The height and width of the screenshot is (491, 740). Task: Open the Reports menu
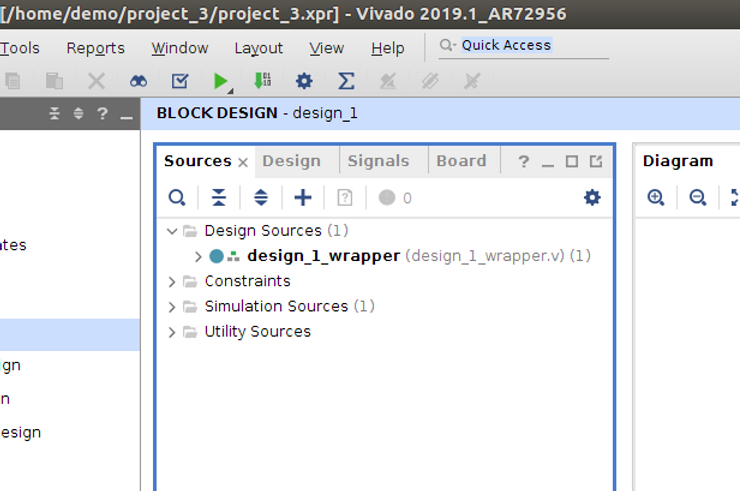[x=95, y=48]
